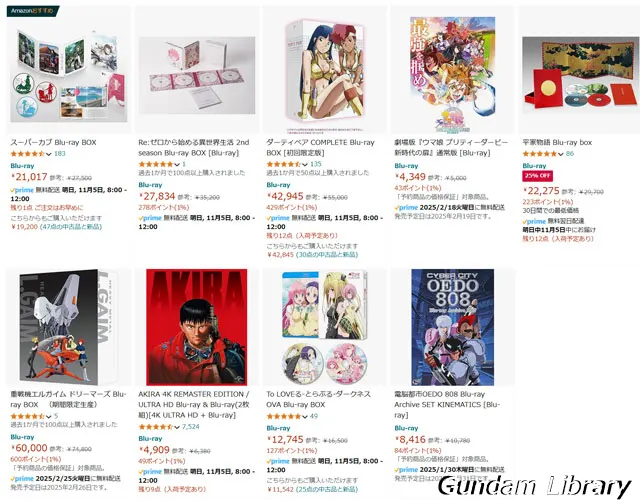Viewport: 640px width, 500px height.
Task: Click the 25% OFF badge on 平家物語
Action: coord(538,176)
